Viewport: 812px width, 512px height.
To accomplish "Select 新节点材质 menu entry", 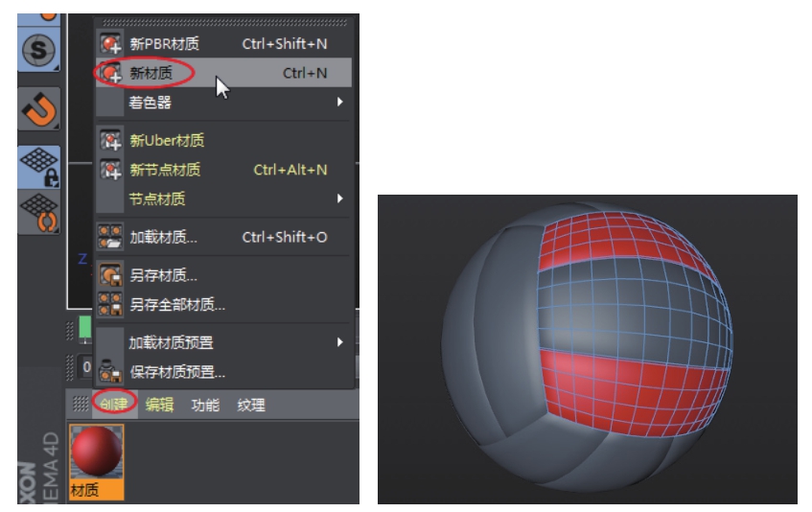I will coord(165,170).
